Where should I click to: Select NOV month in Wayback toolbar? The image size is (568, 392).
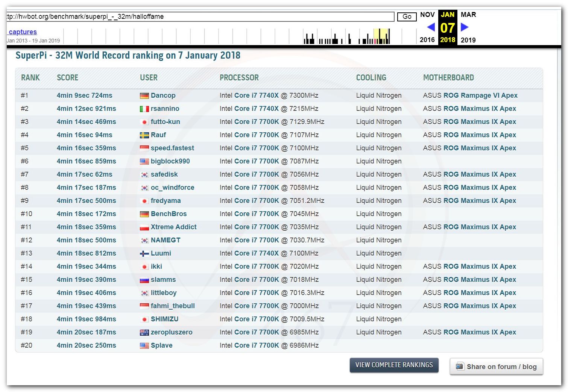pyautogui.click(x=427, y=15)
